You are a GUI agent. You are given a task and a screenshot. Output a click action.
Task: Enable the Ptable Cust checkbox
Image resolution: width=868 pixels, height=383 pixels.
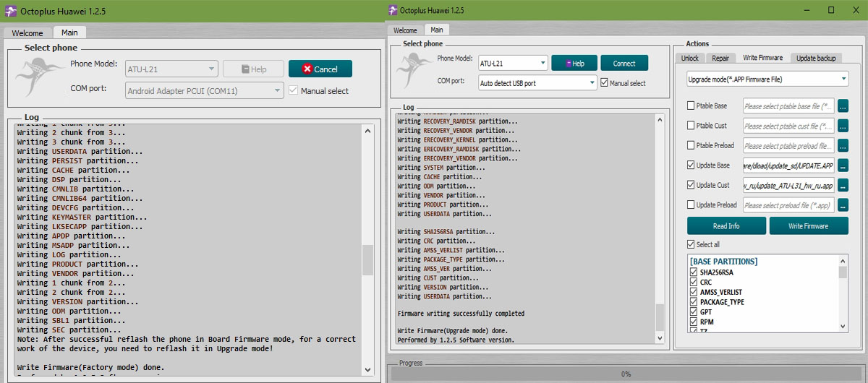click(691, 126)
